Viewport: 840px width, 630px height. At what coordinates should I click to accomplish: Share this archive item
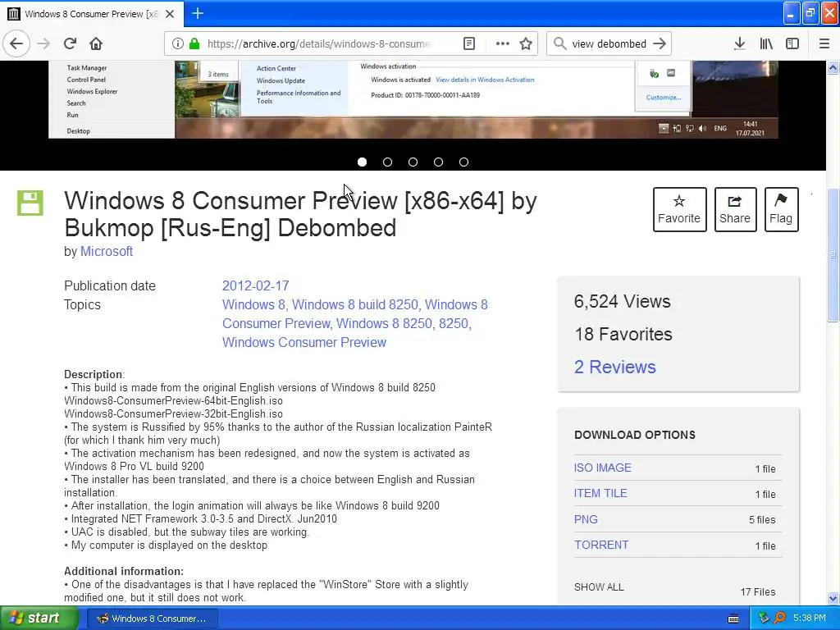tap(735, 209)
